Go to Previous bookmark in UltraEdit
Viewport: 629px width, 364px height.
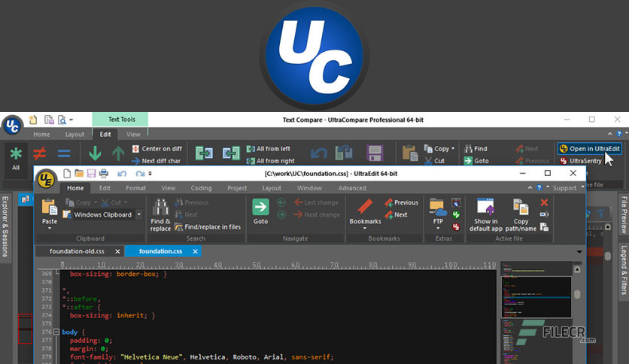[x=401, y=202]
